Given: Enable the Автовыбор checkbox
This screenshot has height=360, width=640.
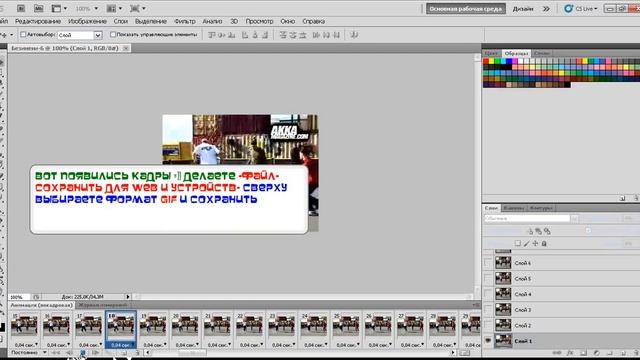Looking at the screenshot, I should 23,35.
